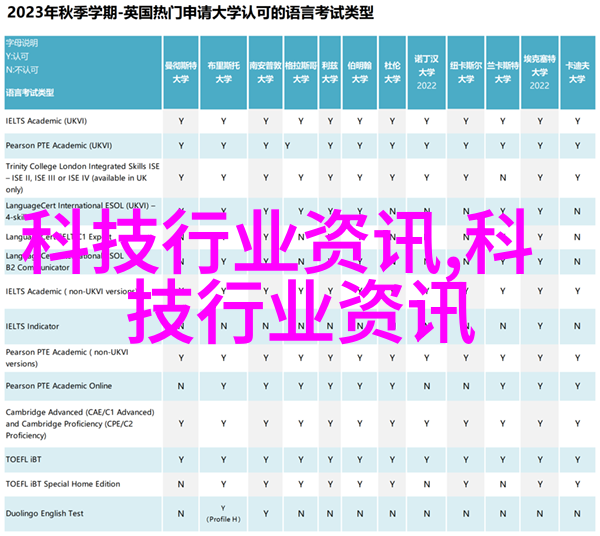Click 兰卡斯特大学 'N' in Trinity College row
Viewport: 600px width, 536px height.
click(502, 178)
